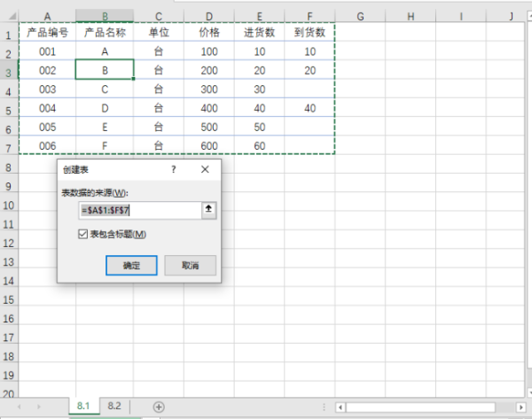The height and width of the screenshot is (419, 532).
Task: Switch to the 8.2 sheet tab
Action: coord(114,406)
